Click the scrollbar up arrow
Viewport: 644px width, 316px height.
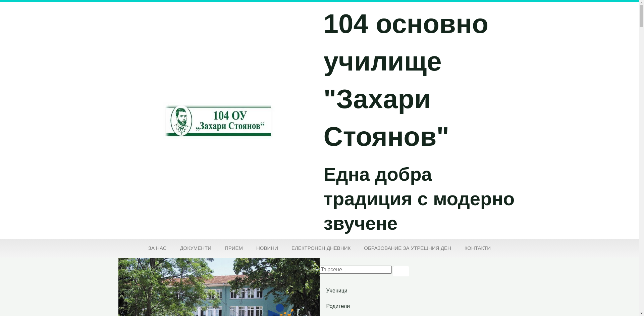click(641, 2)
